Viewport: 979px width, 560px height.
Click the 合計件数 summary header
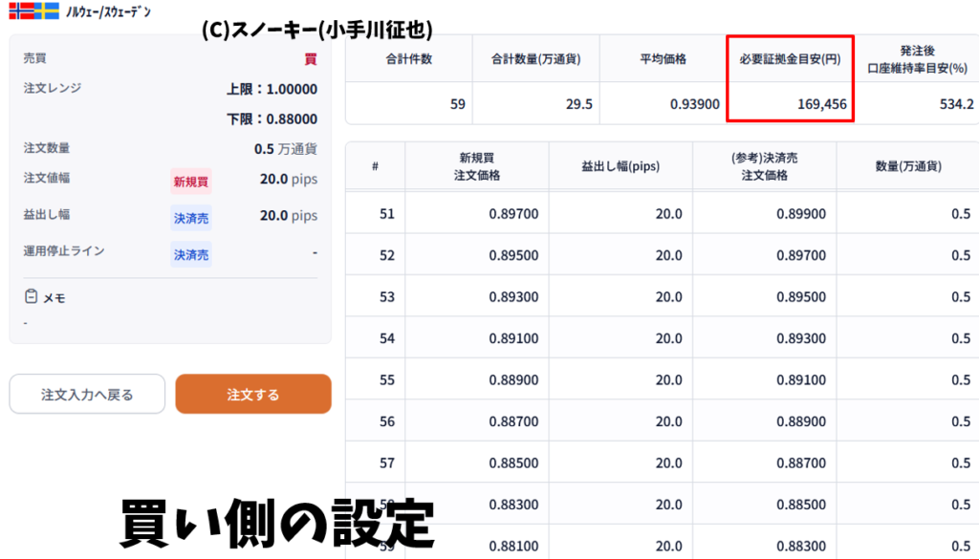[x=408, y=59]
